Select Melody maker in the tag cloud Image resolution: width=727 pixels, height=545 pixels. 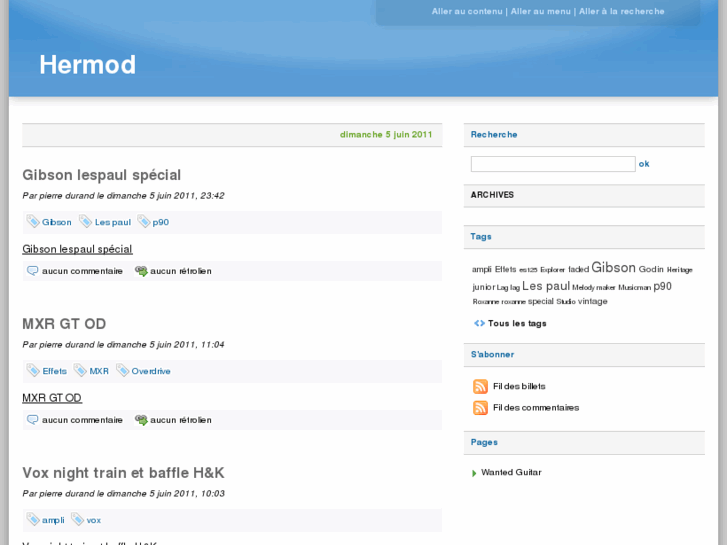click(593, 288)
